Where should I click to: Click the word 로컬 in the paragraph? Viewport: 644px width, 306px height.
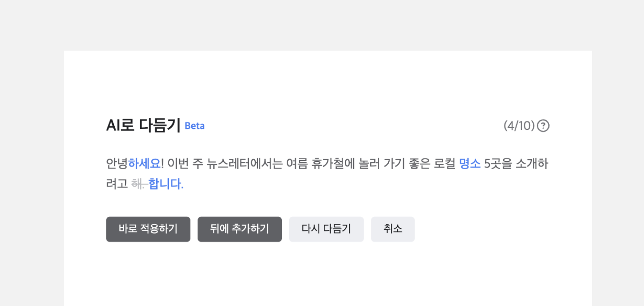tap(445, 164)
